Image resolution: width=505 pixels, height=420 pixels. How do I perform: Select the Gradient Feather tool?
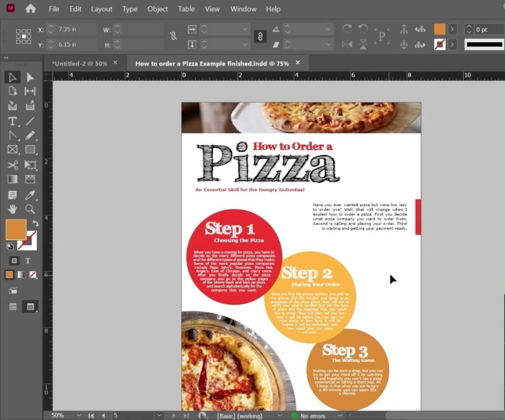(30, 179)
